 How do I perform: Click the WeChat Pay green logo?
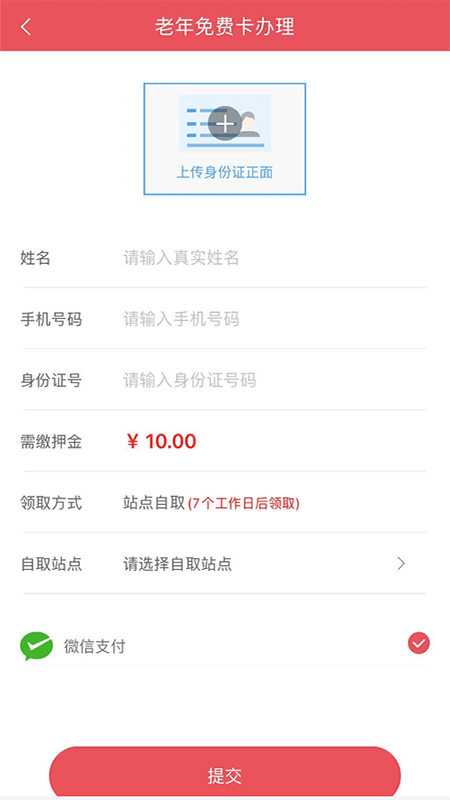[36, 646]
